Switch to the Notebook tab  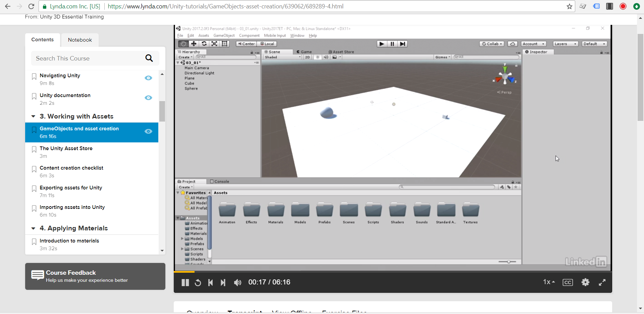(80, 40)
